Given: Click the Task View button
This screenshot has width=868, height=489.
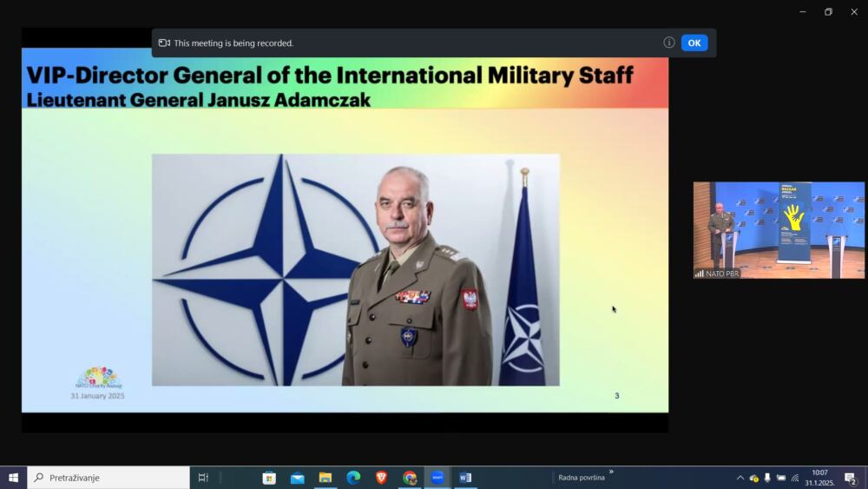Looking at the screenshot, I should [203, 477].
